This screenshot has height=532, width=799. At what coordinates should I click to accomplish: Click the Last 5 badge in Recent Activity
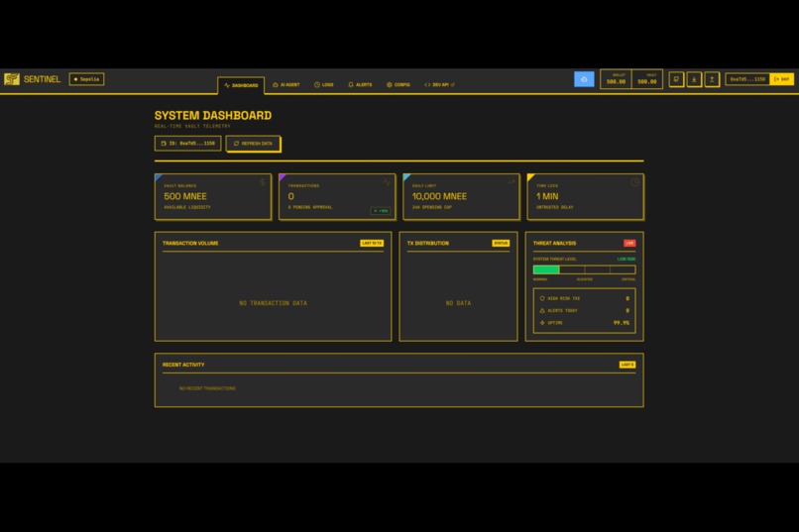(628, 365)
